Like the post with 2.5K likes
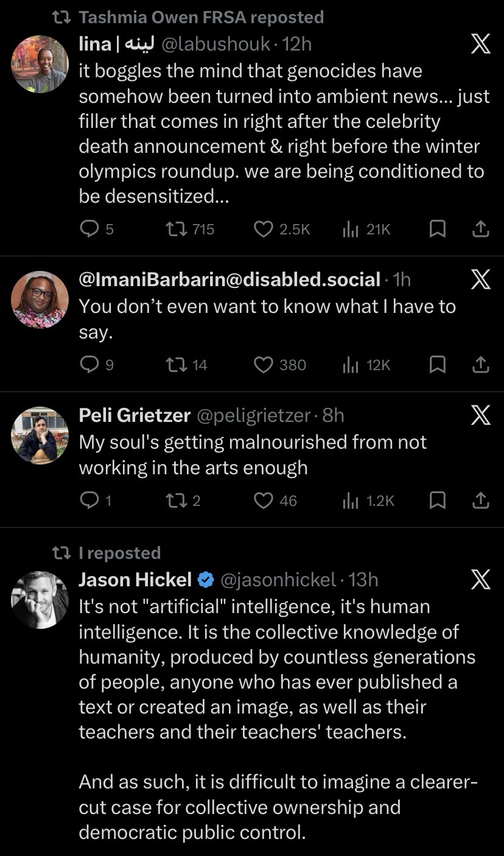This screenshot has height=856, width=504. coord(263,229)
